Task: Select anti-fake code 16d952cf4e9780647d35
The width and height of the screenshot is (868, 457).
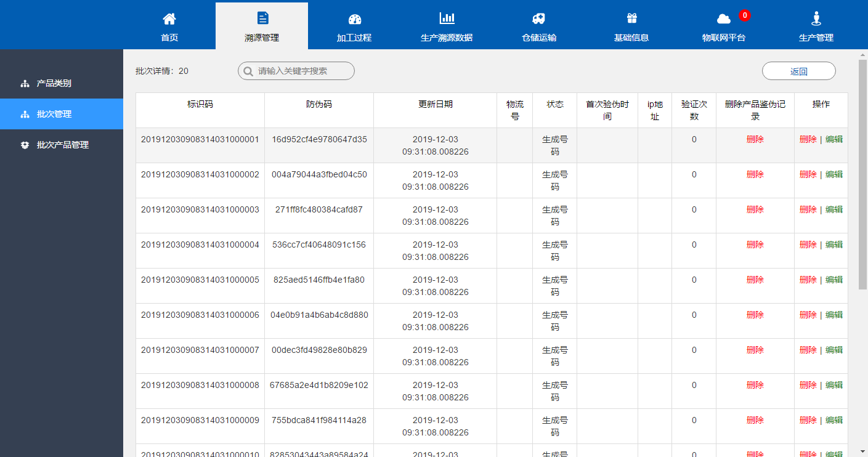Action: click(x=319, y=139)
